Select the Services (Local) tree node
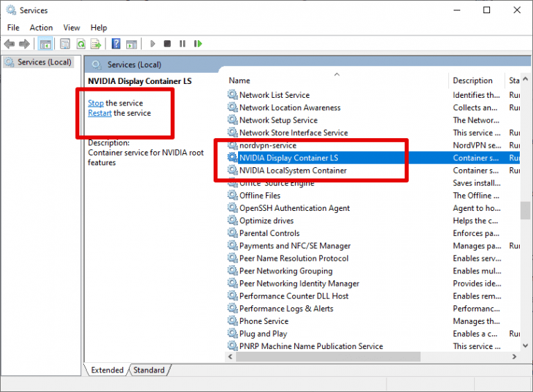The image size is (533, 392). [x=38, y=62]
